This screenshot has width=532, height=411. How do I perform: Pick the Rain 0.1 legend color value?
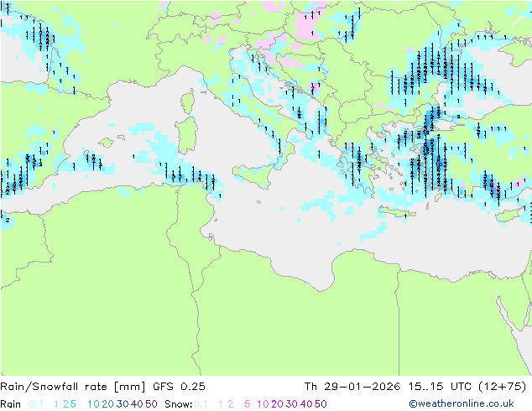(36, 404)
